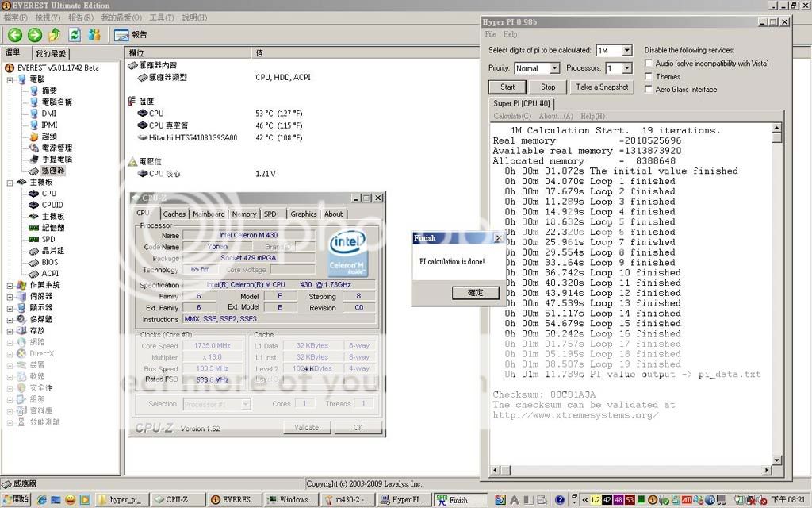The width and height of the screenshot is (812, 508).
Task: Tick the Themes checkbox in Hyper PI
Action: point(648,76)
